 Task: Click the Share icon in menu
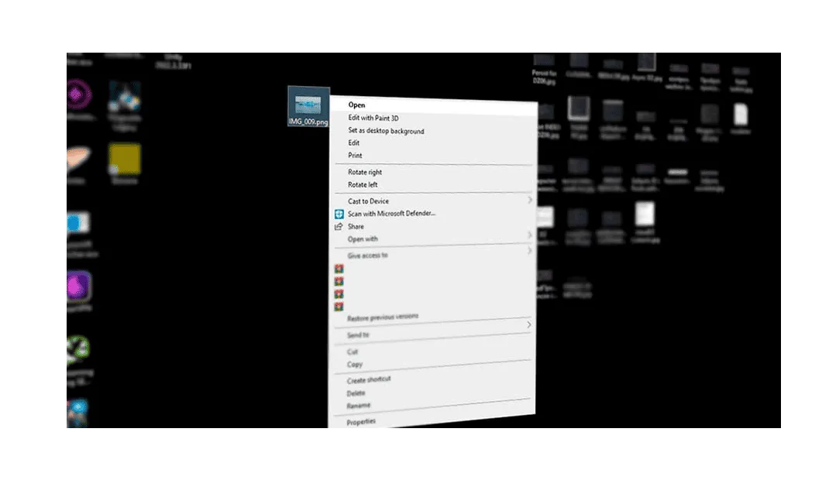click(339, 227)
